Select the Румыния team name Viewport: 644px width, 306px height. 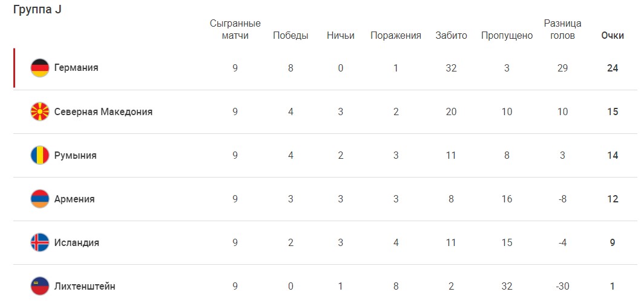pyautogui.click(x=76, y=156)
